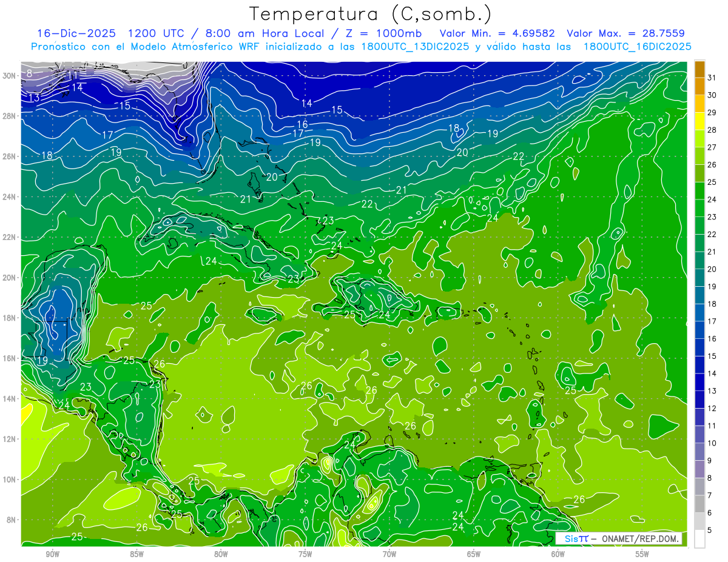Viewport: 728px width, 562px height.
Task: Click the "22N" latitude axis label
Action: click(9, 237)
